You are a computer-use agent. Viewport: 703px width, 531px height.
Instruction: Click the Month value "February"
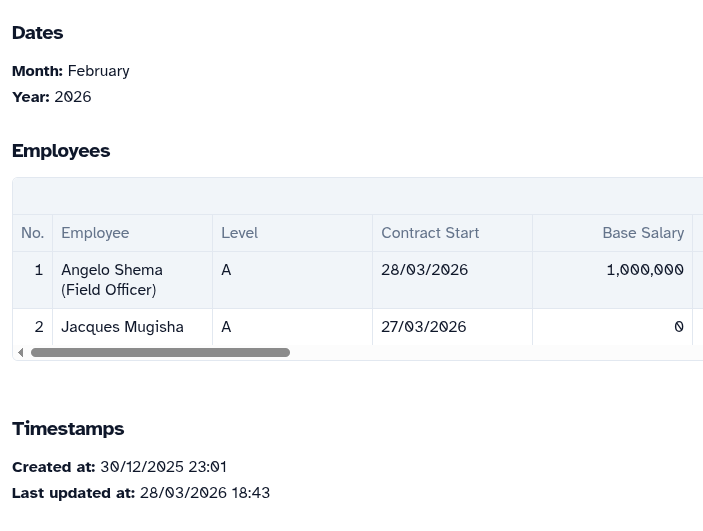tap(98, 71)
